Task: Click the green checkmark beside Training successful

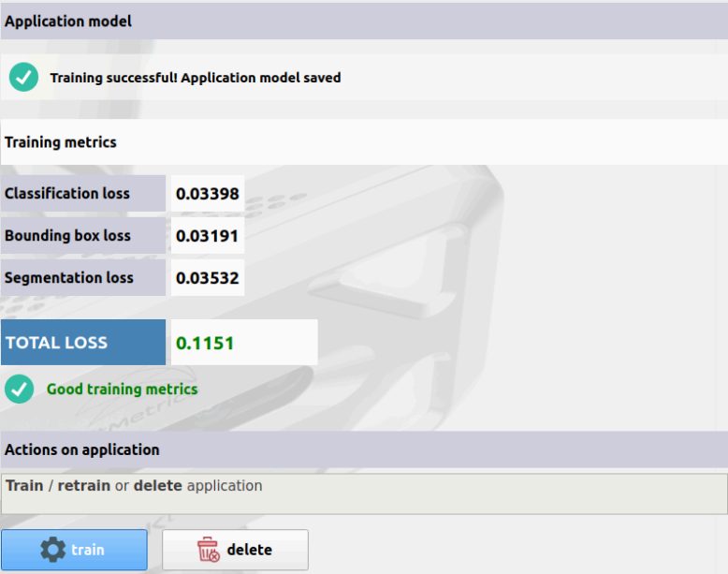Action: point(23,77)
